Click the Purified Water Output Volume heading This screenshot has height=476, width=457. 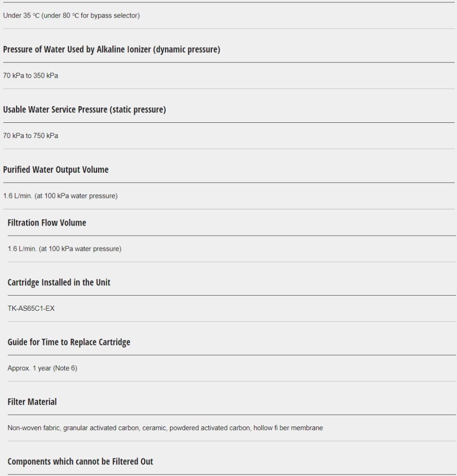[x=56, y=169]
